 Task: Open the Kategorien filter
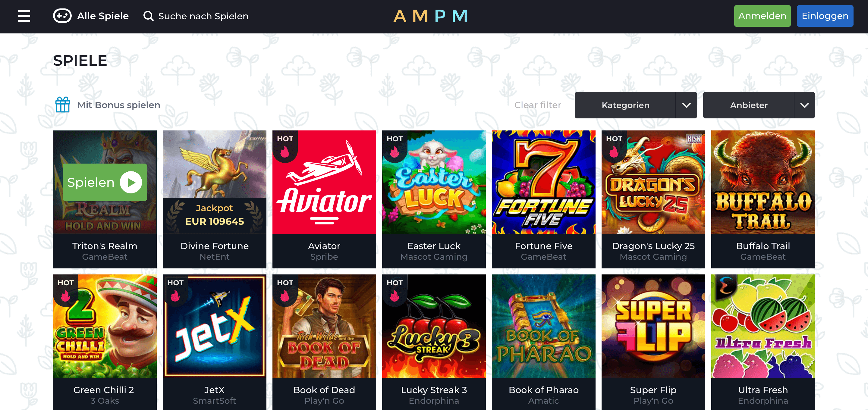click(625, 105)
